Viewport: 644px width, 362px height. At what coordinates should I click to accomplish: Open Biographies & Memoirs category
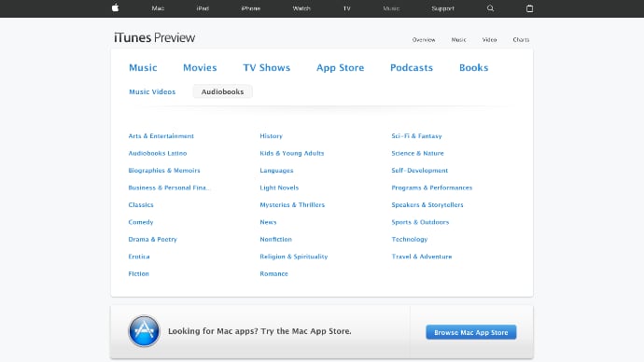click(164, 171)
